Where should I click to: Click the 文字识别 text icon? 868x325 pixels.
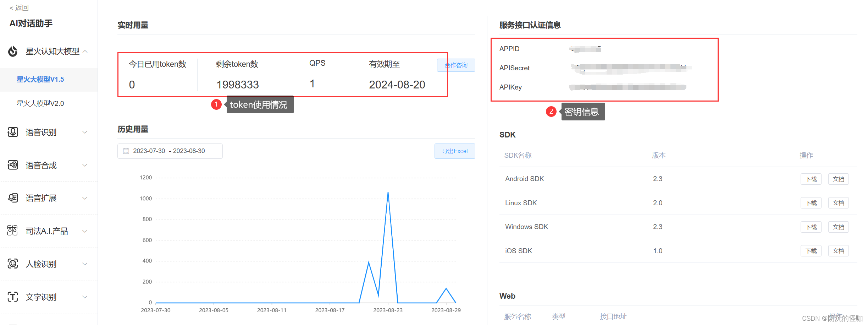pos(13,297)
